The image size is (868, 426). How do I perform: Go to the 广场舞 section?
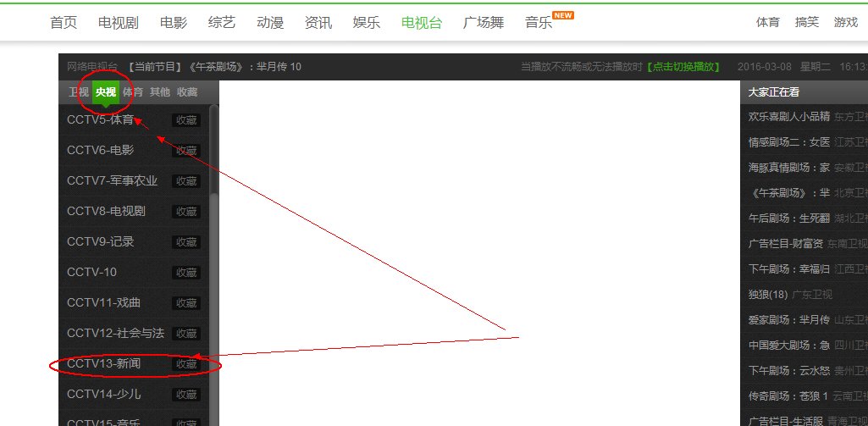(484, 23)
